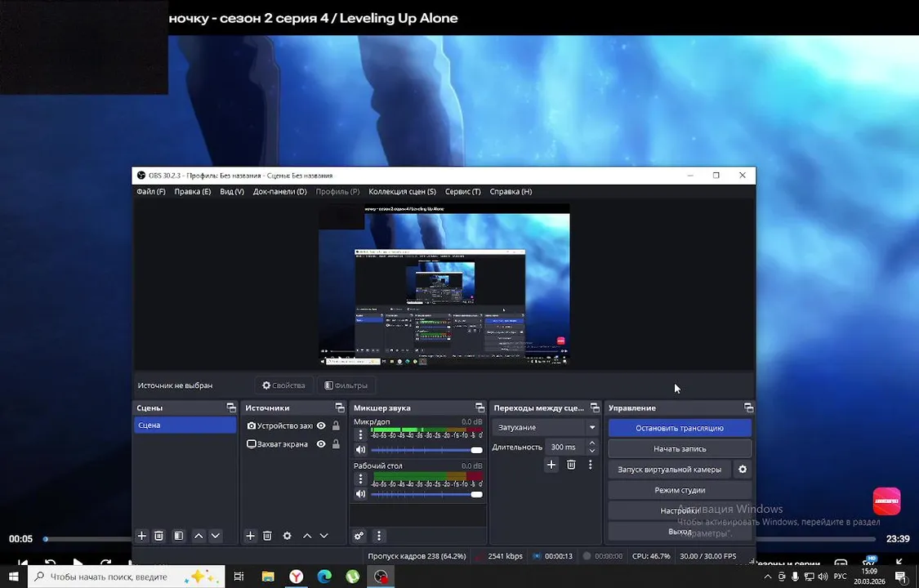Image resolution: width=919 pixels, height=588 pixels.
Task: Hide Устройство захвата source with eye
Action: coord(321,425)
